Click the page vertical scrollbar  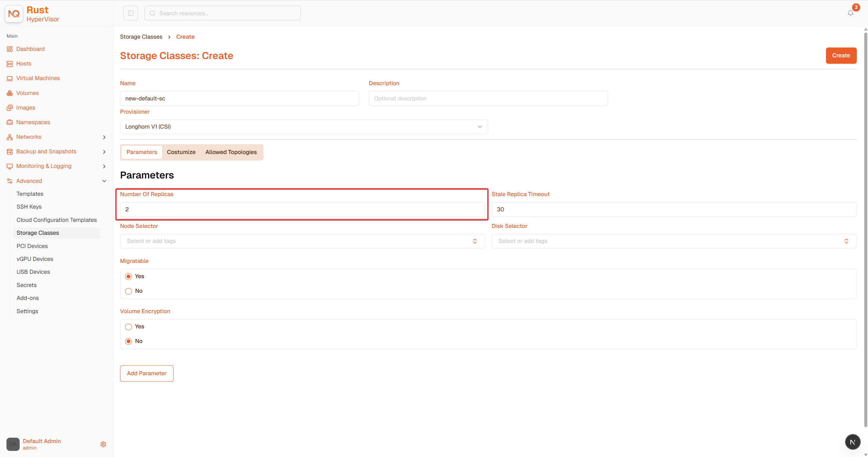865,229
